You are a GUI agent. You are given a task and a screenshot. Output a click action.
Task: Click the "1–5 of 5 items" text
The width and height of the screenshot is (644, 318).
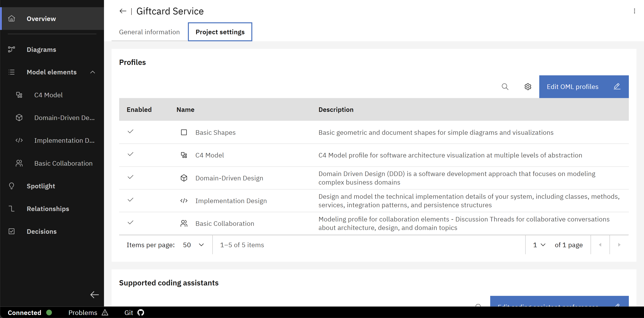242,245
